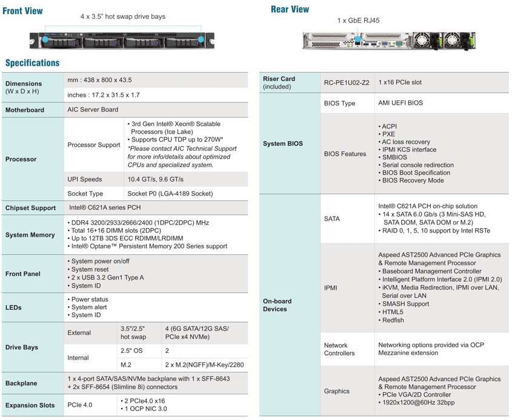The image size is (515, 420).
Task: Select the "Intel® C621A series PCH" value
Action: coord(105,208)
